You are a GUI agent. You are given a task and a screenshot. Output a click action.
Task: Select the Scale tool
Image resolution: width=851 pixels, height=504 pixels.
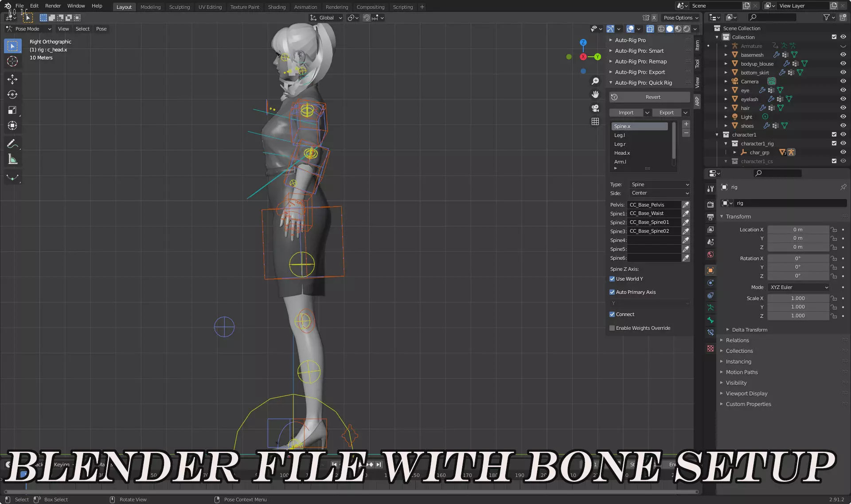tap(12, 110)
